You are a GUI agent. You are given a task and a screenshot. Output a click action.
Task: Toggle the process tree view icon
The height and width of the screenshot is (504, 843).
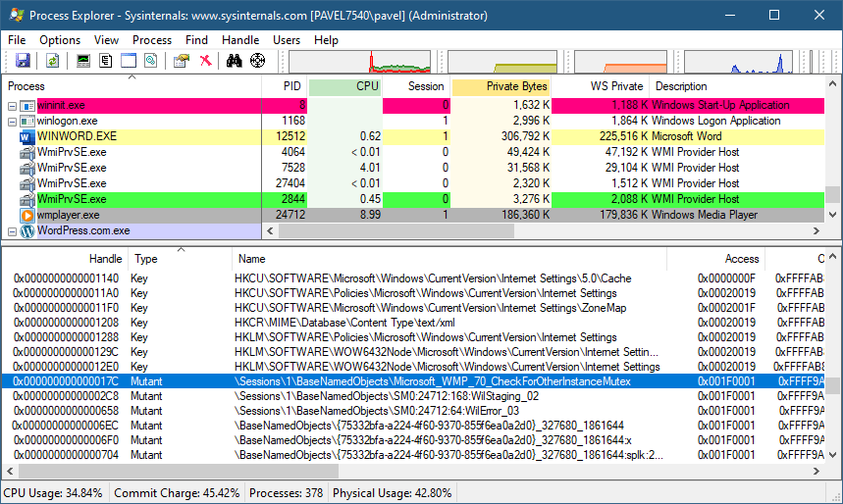click(105, 61)
